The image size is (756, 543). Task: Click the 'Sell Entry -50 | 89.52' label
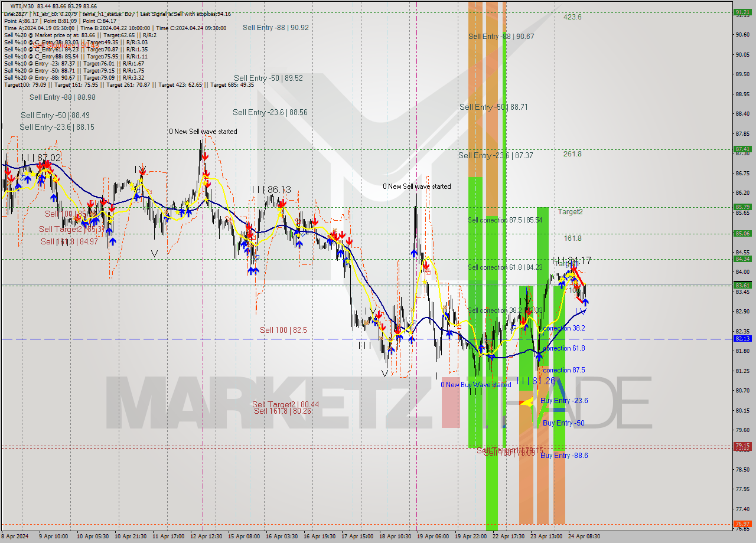click(x=268, y=78)
